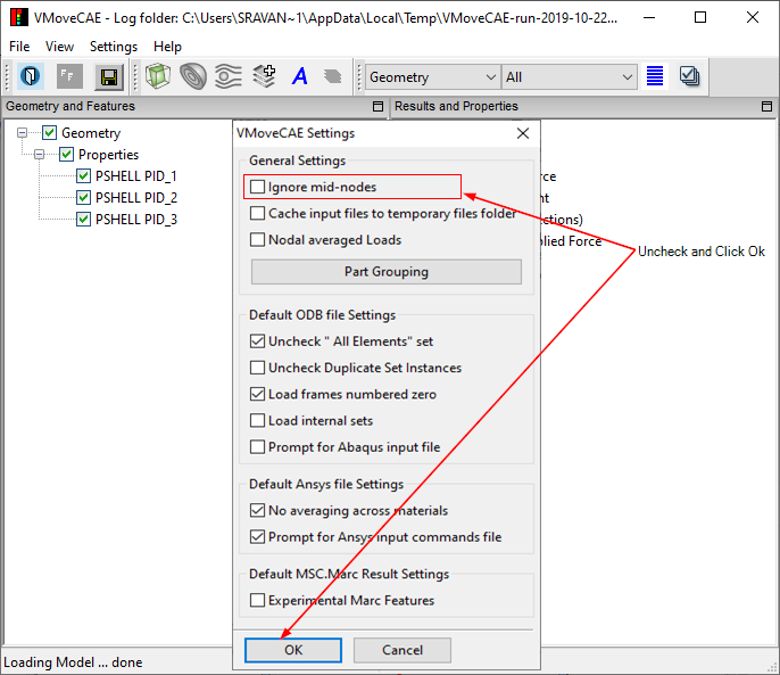Minimize the VMoveCAE window
Screen dimensions: 780x675
pyautogui.click(x=649, y=17)
